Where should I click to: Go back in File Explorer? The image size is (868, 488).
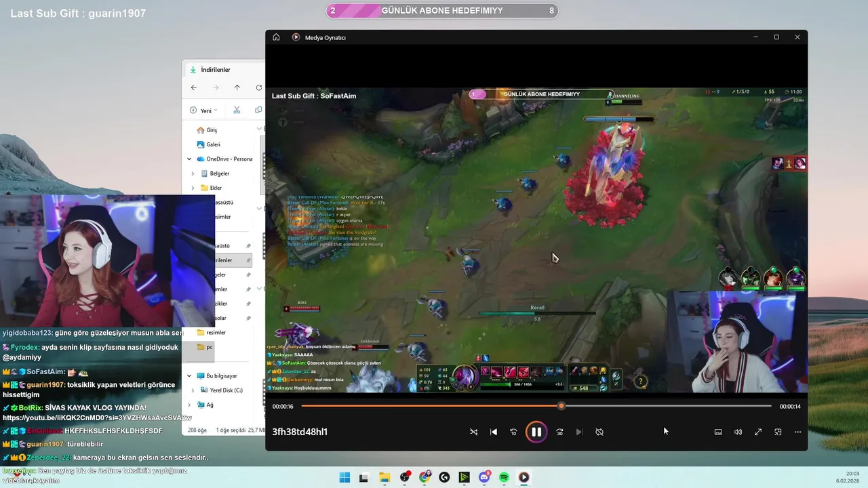click(x=194, y=87)
